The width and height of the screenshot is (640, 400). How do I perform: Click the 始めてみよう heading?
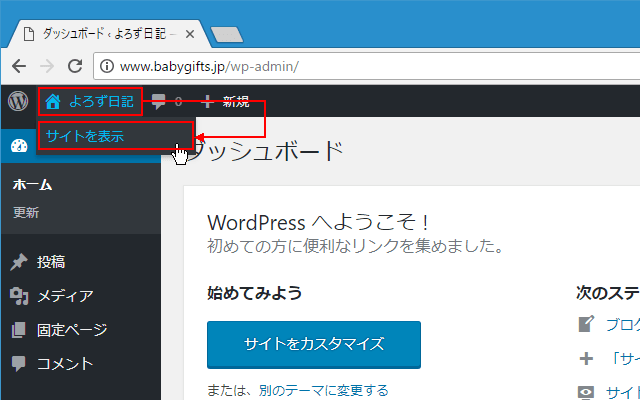click(255, 293)
